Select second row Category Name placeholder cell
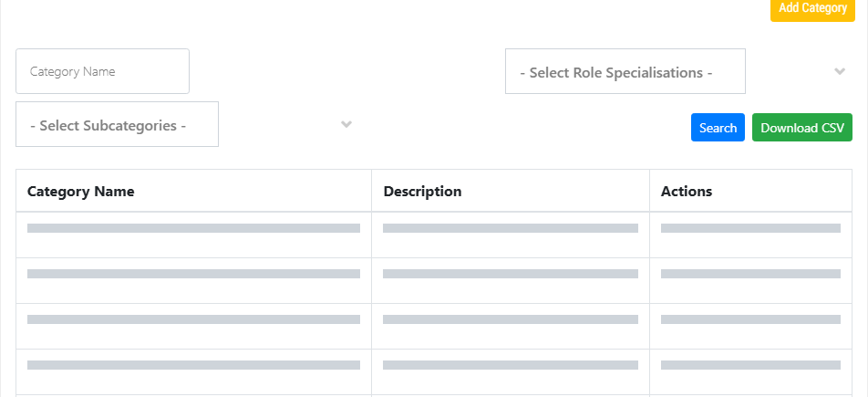Image resolution: width=868 pixels, height=397 pixels. point(193,280)
